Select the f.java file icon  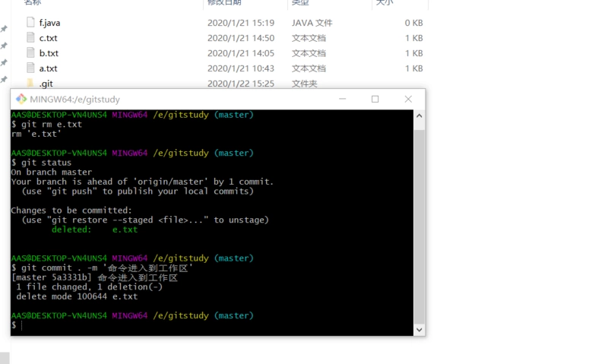(x=30, y=22)
